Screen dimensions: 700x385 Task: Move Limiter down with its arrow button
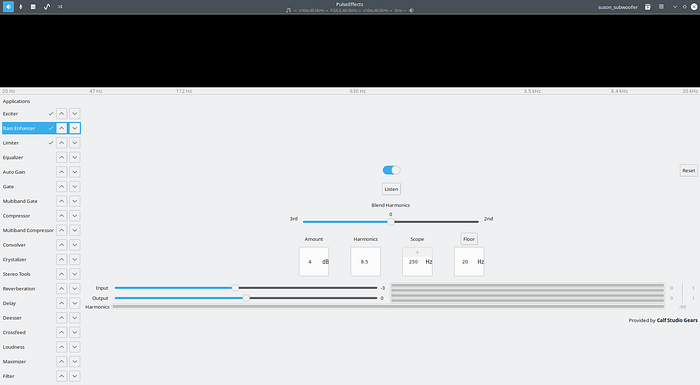[75, 143]
